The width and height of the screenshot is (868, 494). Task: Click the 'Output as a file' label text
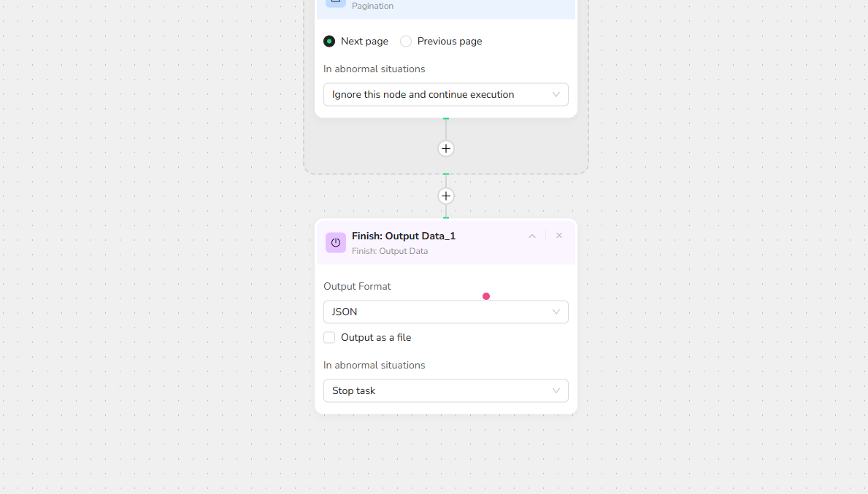376,338
